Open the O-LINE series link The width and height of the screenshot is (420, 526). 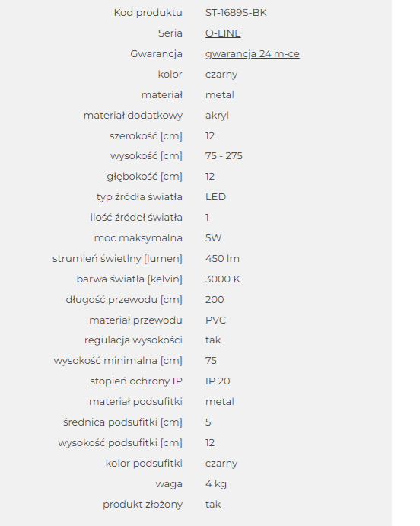point(223,33)
